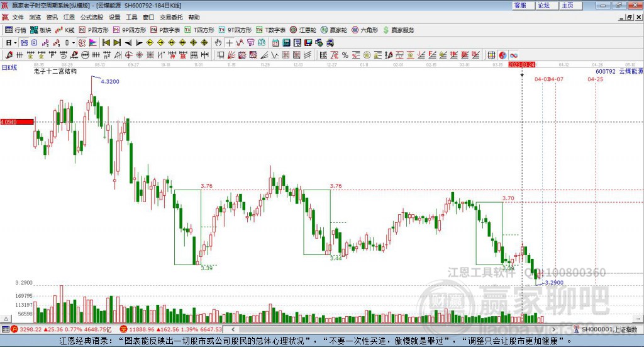644x347 pixels.
Task: Open the 浏览 menu
Action: (35, 17)
